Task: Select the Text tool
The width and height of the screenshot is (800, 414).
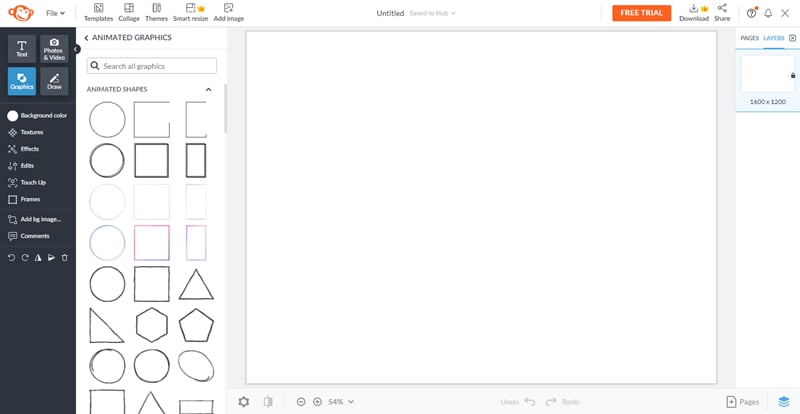Action: (22, 48)
